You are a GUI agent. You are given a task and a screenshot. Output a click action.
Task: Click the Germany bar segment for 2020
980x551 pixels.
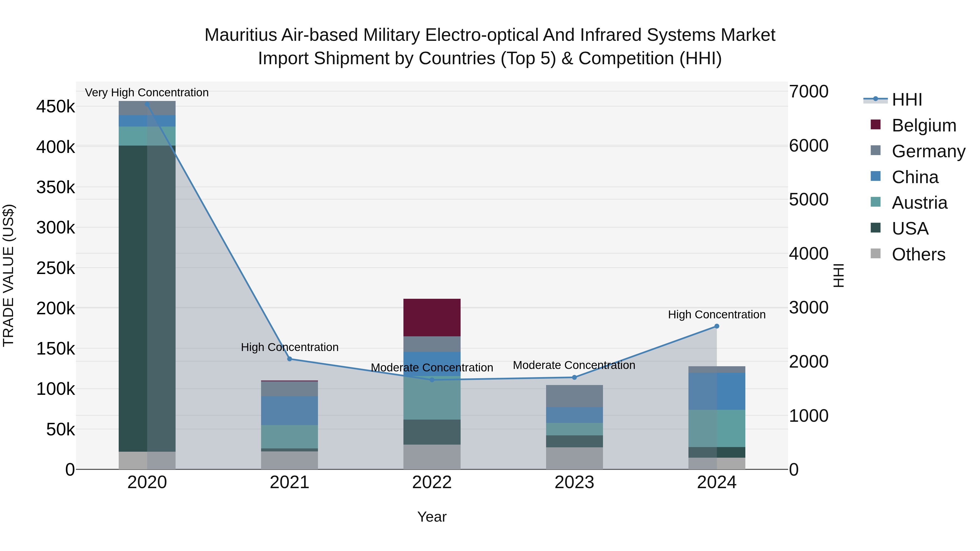click(147, 108)
